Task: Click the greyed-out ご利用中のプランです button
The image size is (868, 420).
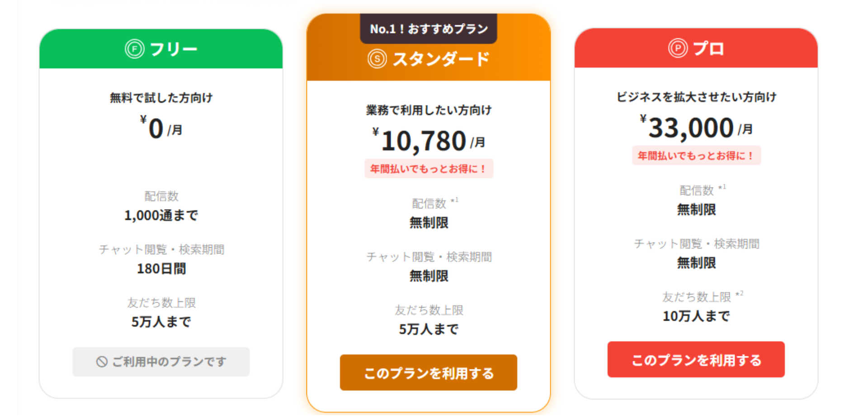Action: (x=161, y=362)
